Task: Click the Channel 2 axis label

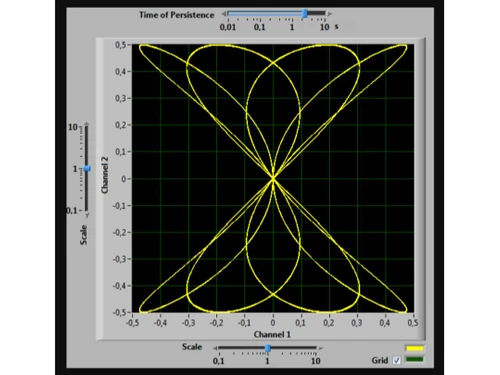Action: (105, 175)
